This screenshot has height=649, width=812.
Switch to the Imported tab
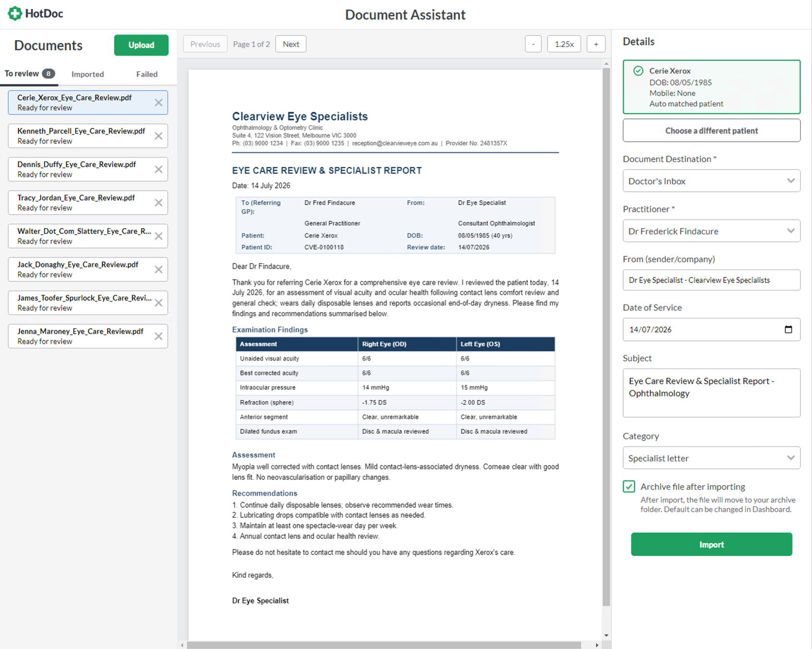(x=88, y=74)
